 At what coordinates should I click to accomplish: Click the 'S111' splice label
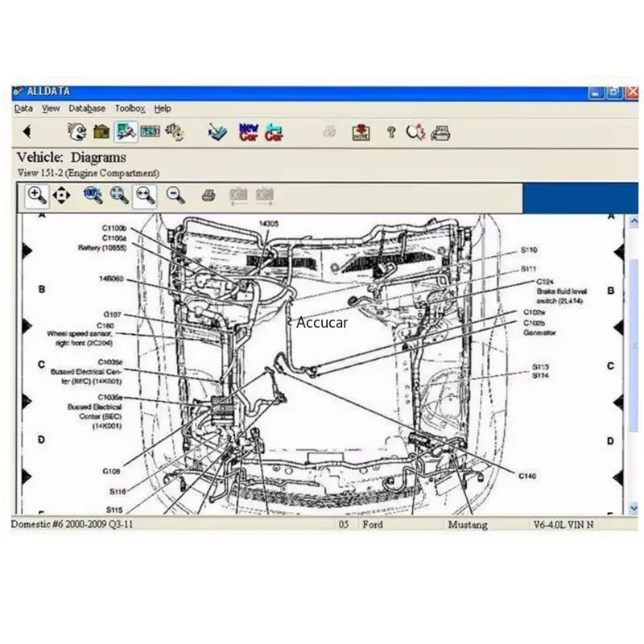(529, 269)
